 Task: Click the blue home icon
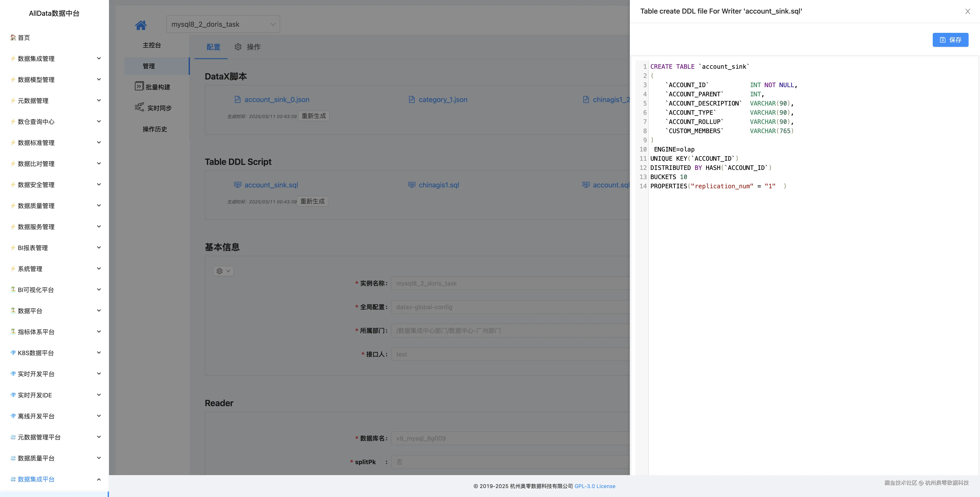[141, 25]
